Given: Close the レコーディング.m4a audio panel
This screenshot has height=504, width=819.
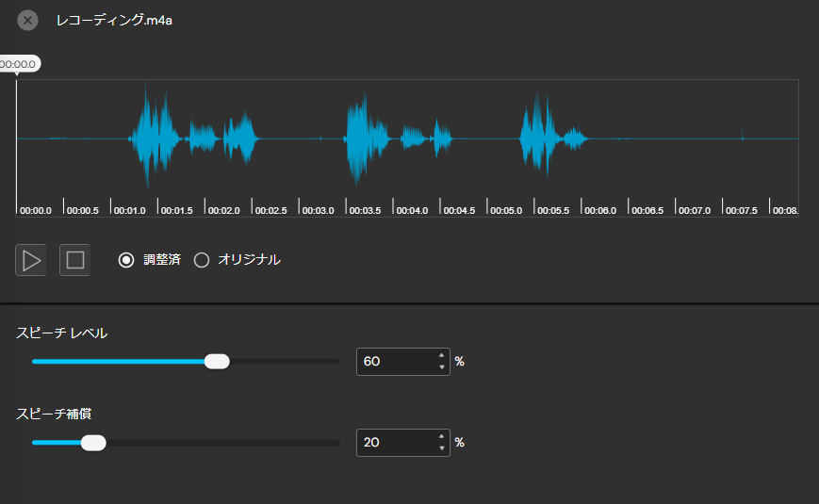Looking at the screenshot, I should [27, 21].
